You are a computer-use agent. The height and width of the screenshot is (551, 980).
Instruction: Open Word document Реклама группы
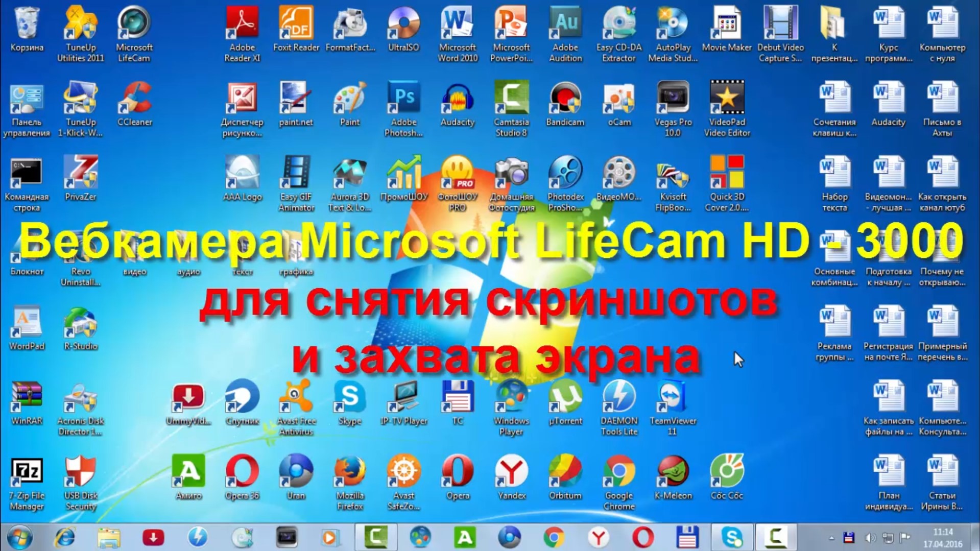pyautogui.click(x=834, y=332)
